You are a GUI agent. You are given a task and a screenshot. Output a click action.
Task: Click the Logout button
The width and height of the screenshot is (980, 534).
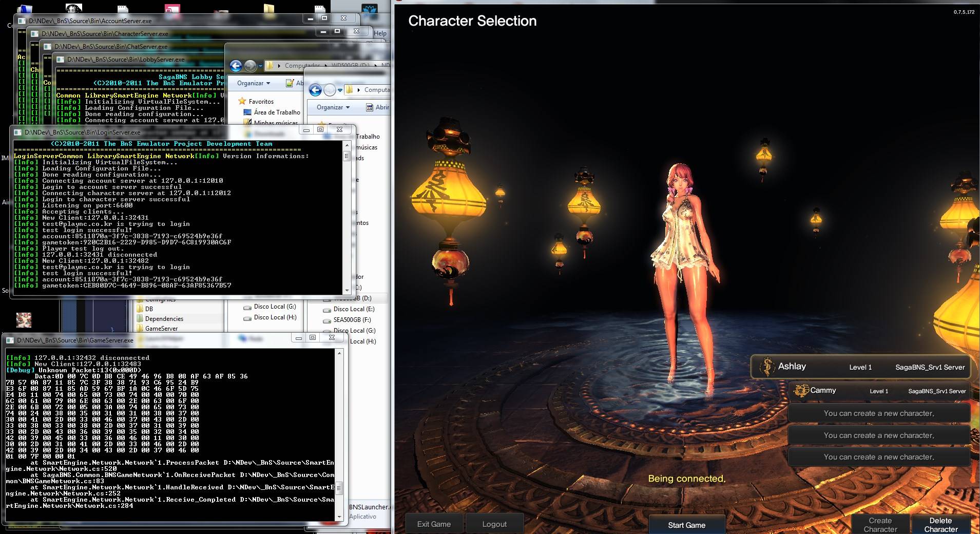coord(494,524)
